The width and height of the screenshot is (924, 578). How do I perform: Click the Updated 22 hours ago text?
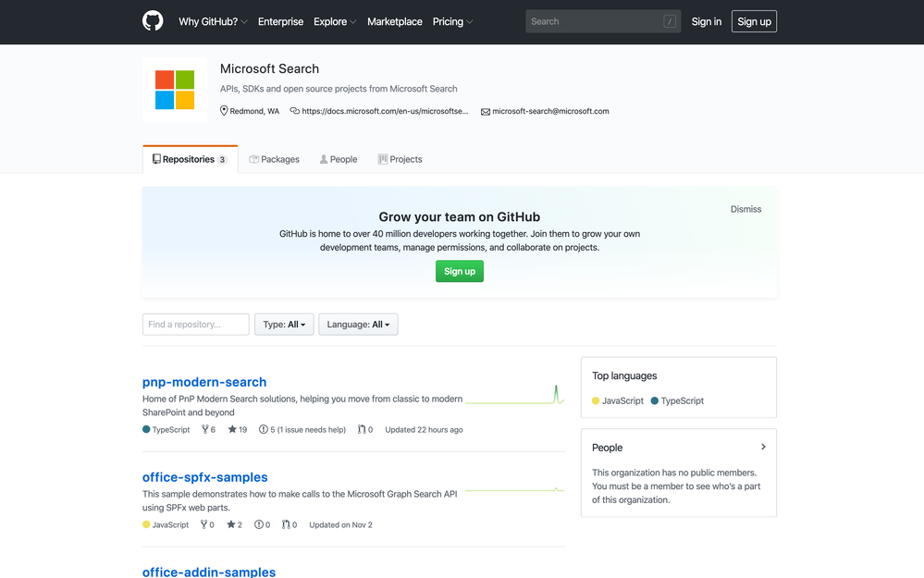tap(424, 429)
